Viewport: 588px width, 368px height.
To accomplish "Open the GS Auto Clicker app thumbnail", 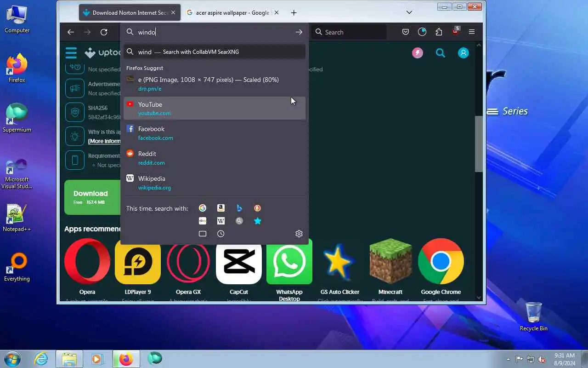I will pyautogui.click(x=340, y=261).
